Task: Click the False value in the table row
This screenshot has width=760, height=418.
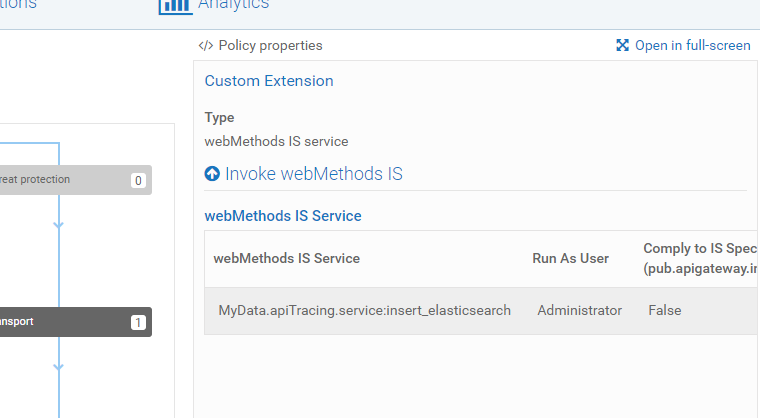Action: tap(664, 310)
